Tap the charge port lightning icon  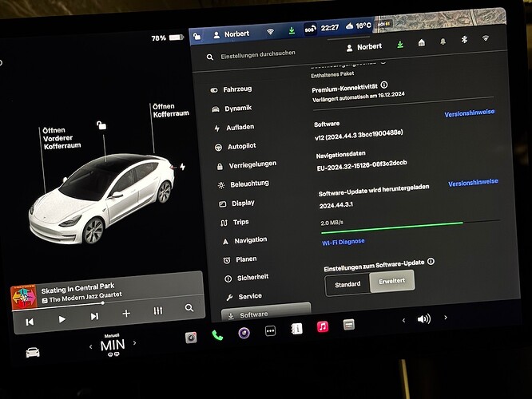click(183, 167)
